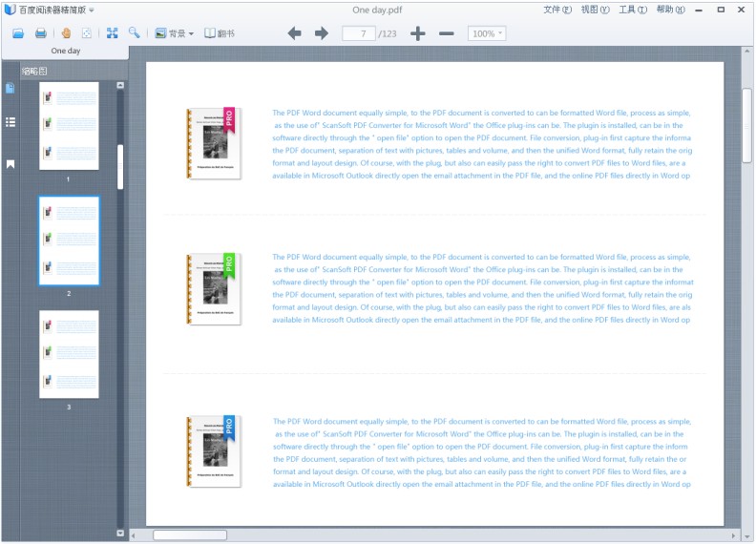Image resolution: width=756 pixels, height=544 pixels.
Task: Click the print icon in toolbar
Action: [41, 33]
